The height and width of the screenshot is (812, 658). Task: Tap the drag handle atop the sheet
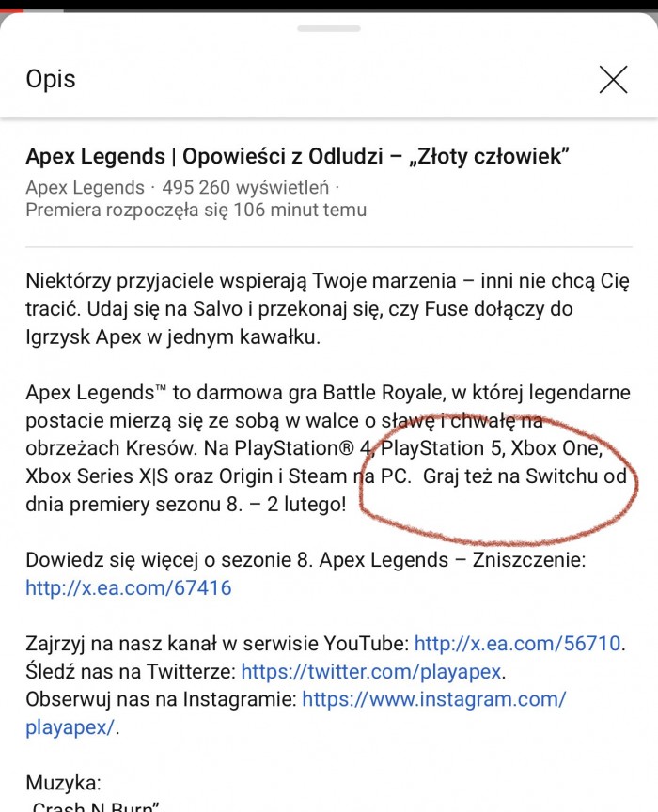coord(329,29)
